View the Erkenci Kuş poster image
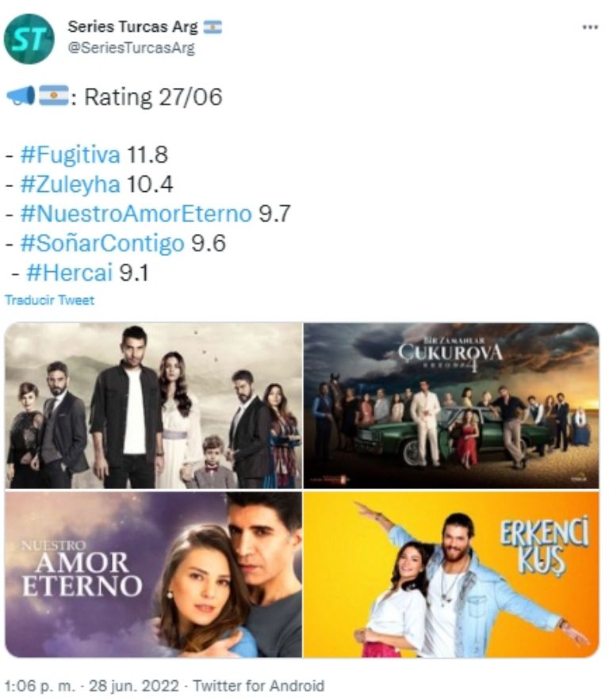 tap(451, 575)
